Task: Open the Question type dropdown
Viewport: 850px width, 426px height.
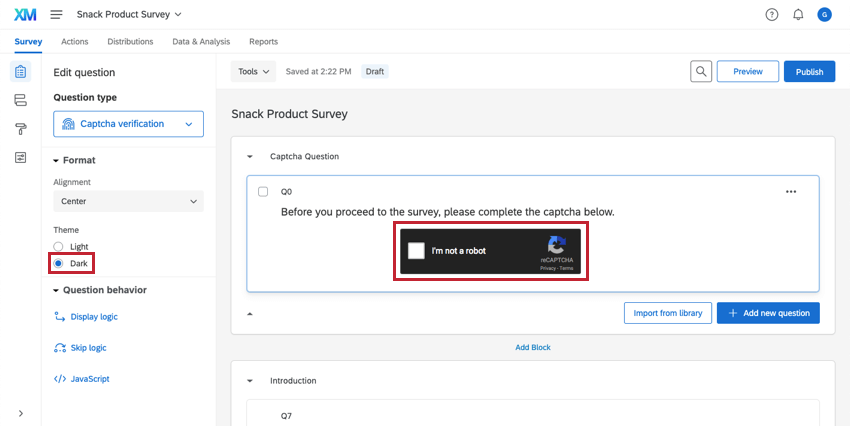Action: (128, 124)
